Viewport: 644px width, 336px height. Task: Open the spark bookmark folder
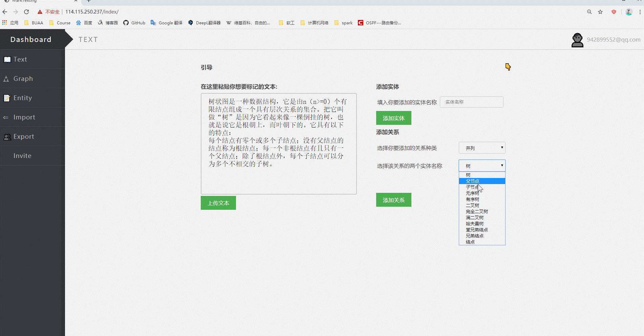coord(343,23)
